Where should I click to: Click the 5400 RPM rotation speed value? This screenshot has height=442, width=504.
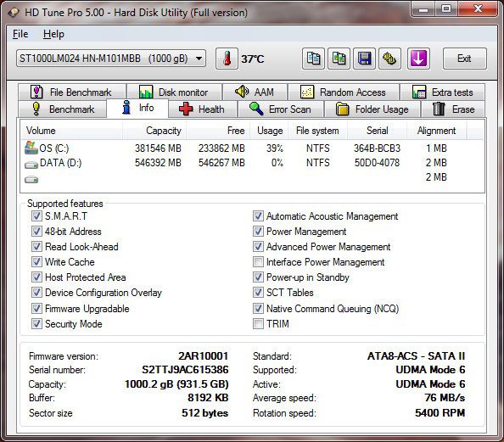tap(440, 413)
